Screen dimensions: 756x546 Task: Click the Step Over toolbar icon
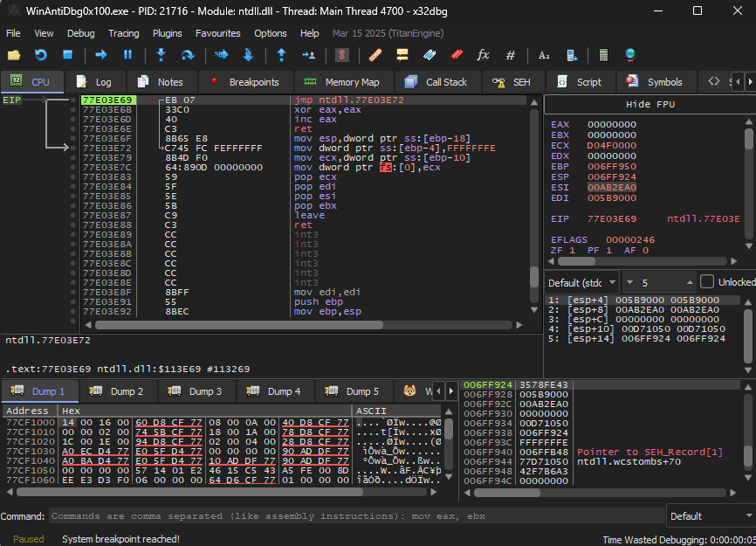tap(187, 55)
